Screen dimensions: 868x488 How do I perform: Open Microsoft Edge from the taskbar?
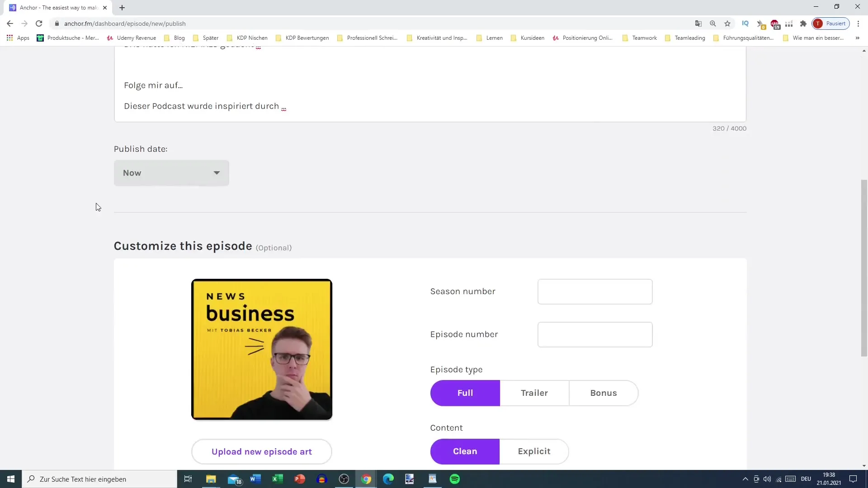pos(388,479)
